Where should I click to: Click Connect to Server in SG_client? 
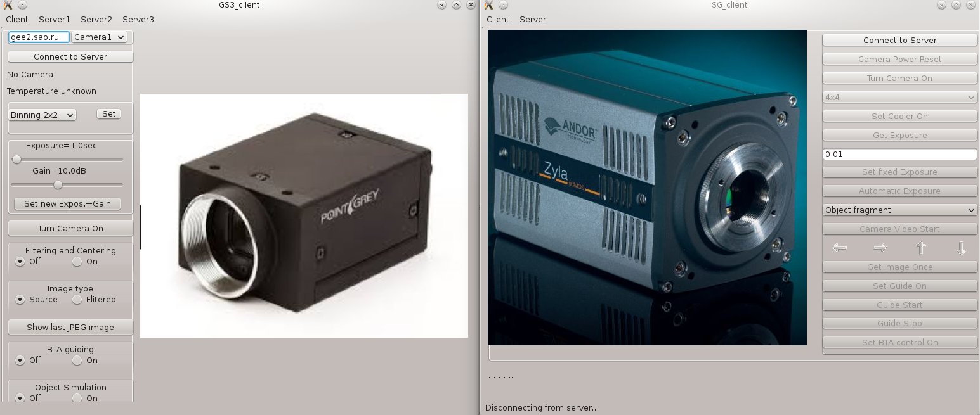click(x=899, y=40)
